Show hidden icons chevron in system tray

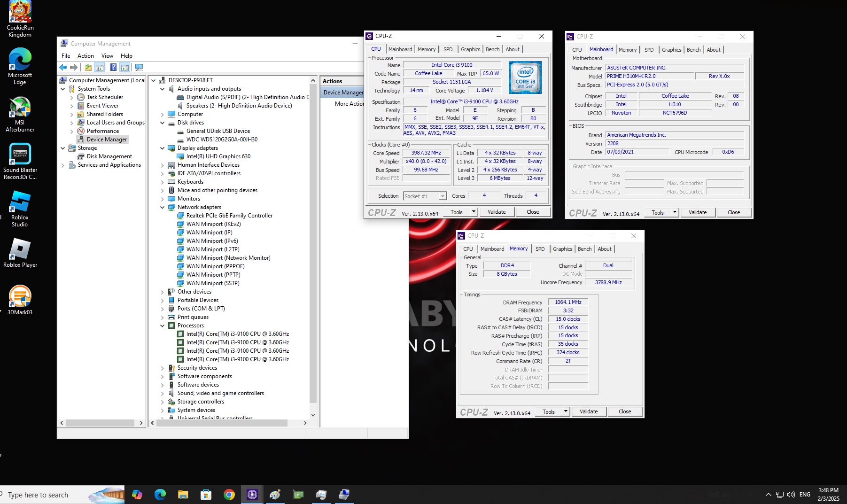point(769,495)
